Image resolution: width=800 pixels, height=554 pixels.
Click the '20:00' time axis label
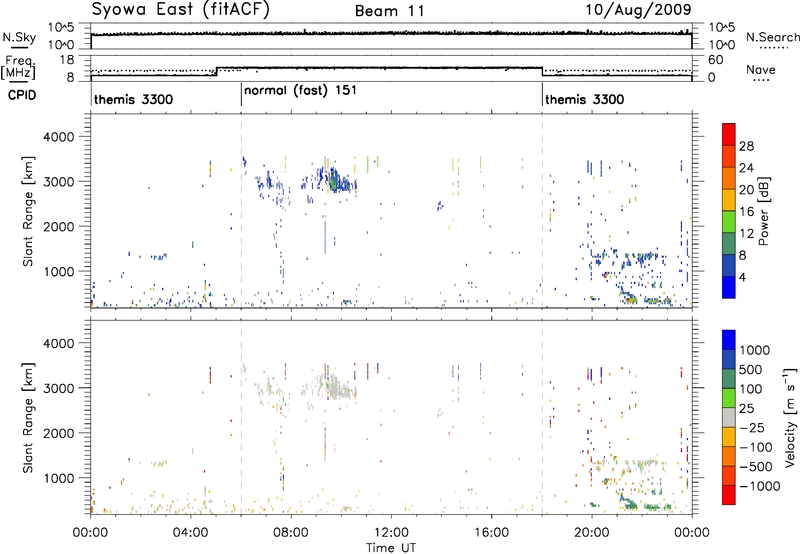(x=592, y=533)
